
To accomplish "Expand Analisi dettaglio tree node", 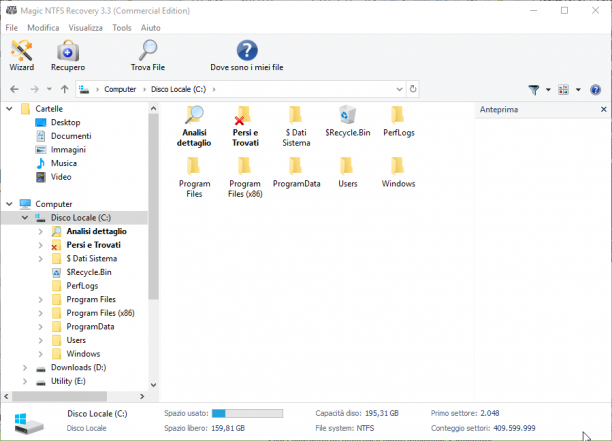I will tap(40, 231).
